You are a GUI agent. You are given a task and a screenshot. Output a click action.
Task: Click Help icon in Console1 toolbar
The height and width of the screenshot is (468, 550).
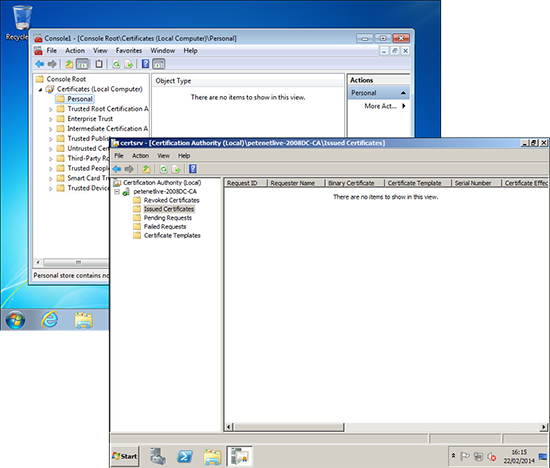click(145, 64)
